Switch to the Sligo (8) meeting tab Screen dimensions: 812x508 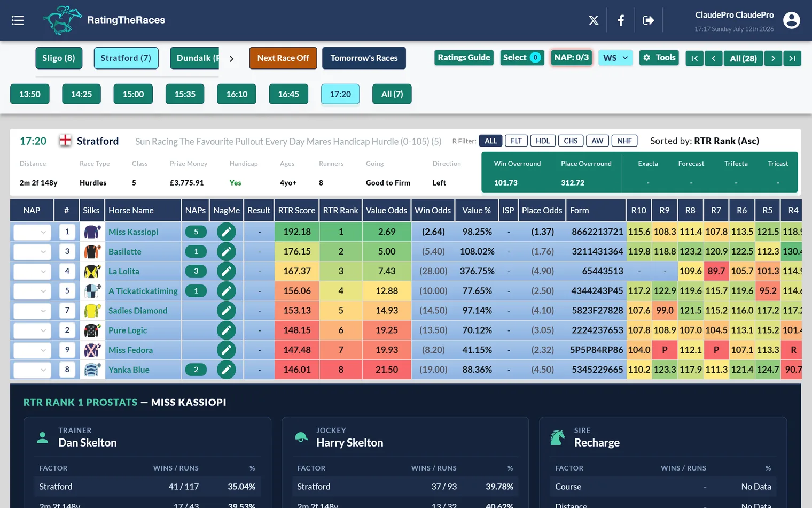pyautogui.click(x=59, y=58)
